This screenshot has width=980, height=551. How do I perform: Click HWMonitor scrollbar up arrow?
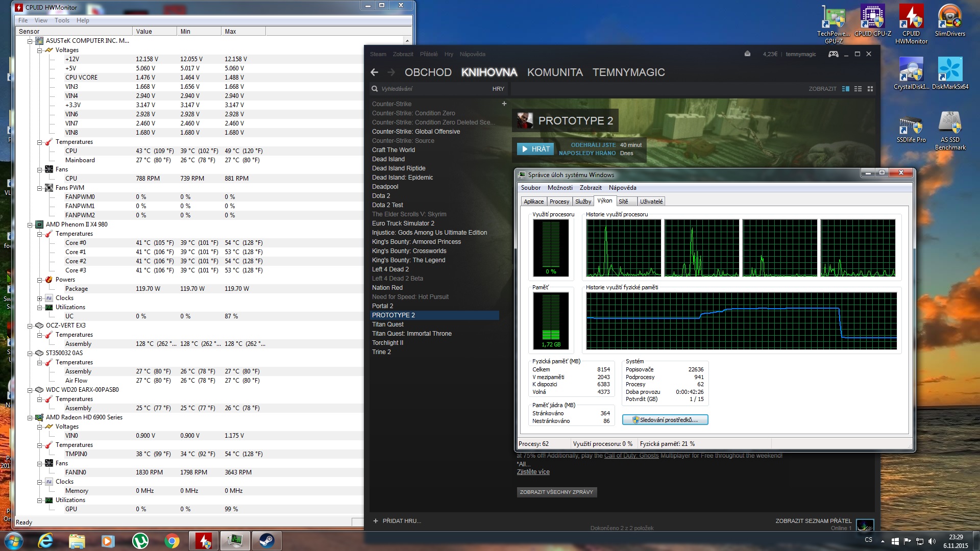click(x=407, y=41)
